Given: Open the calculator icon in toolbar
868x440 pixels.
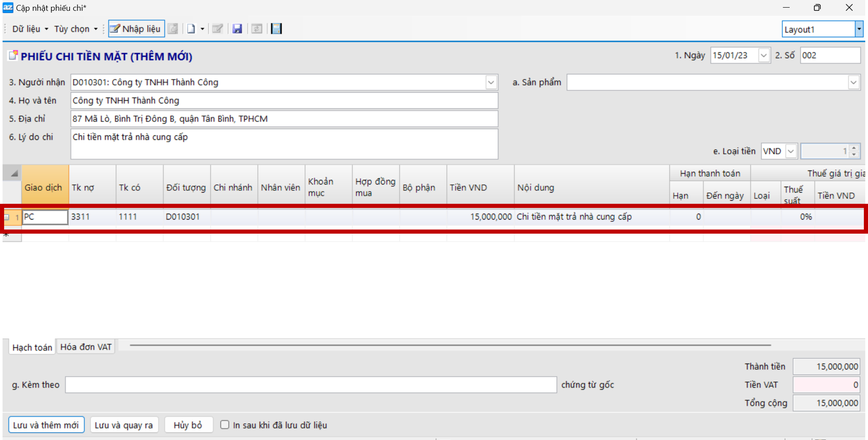Looking at the screenshot, I should (x=276, y=29).
